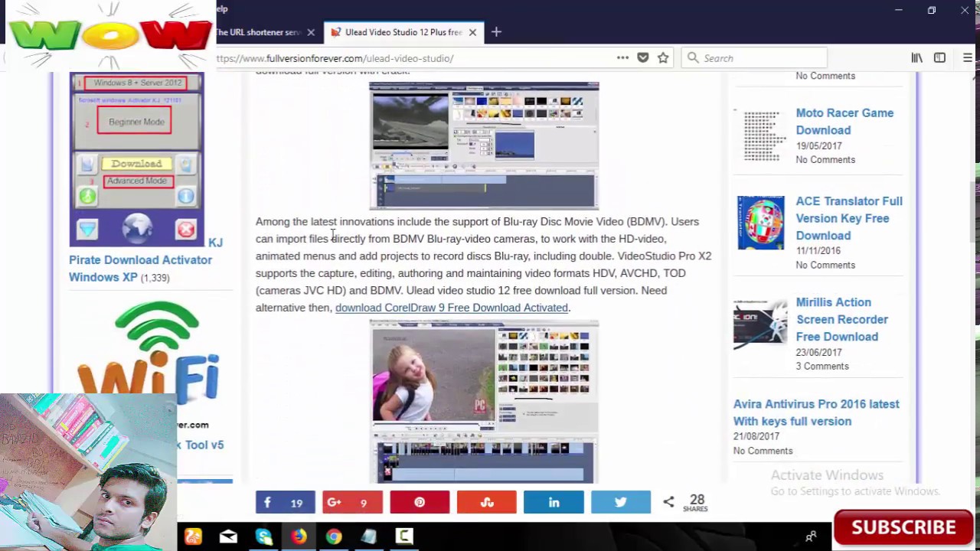Open the Firefox hamburger menu
This screenshot has height=551, width=980.
[x=968, y=58]
